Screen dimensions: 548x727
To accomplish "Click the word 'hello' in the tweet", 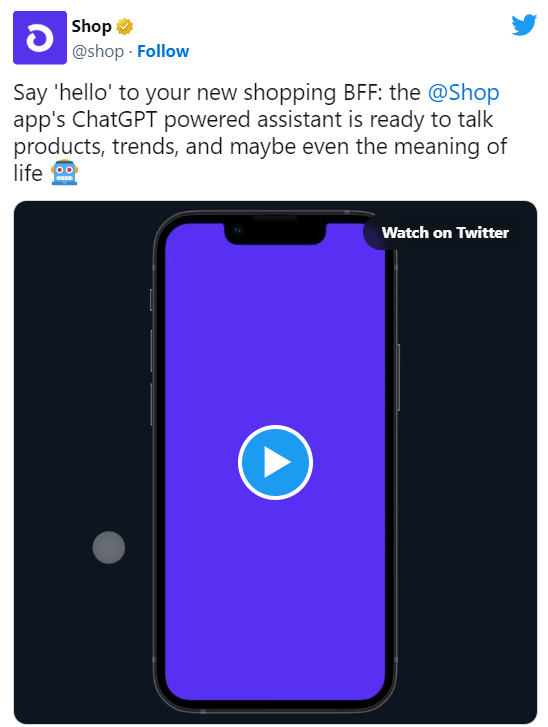I will click(x=83, y=92).
